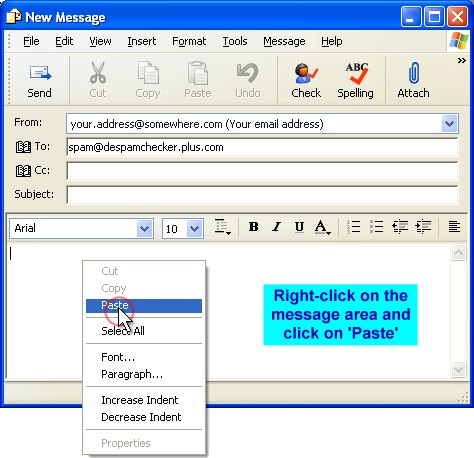The width and height of the screenshot is (474, 458).
Task: Expand the From address dropdown
Action: point(450,124)
